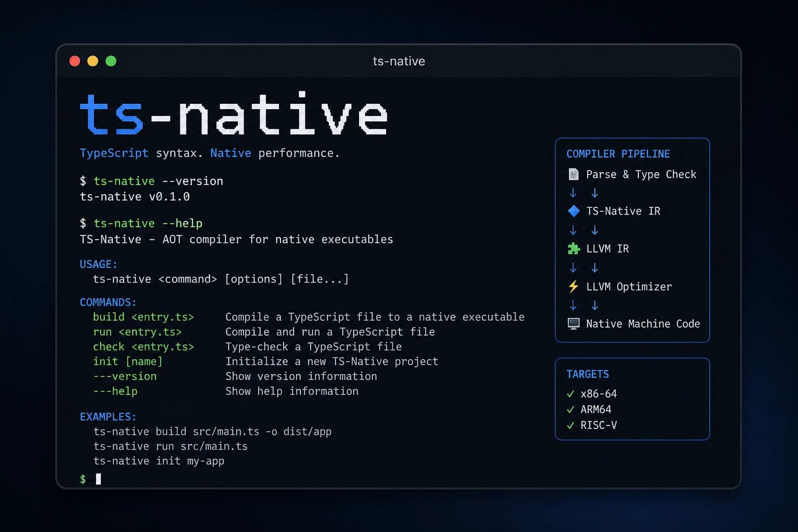Maximize the window with the green button

pos(111,61)
